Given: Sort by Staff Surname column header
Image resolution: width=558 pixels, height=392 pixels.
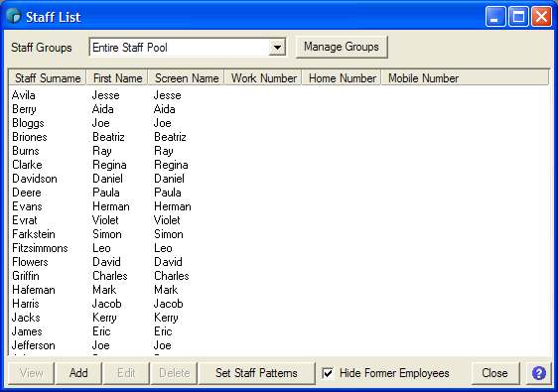Looking at the screenshot, I should coord(48,77).
